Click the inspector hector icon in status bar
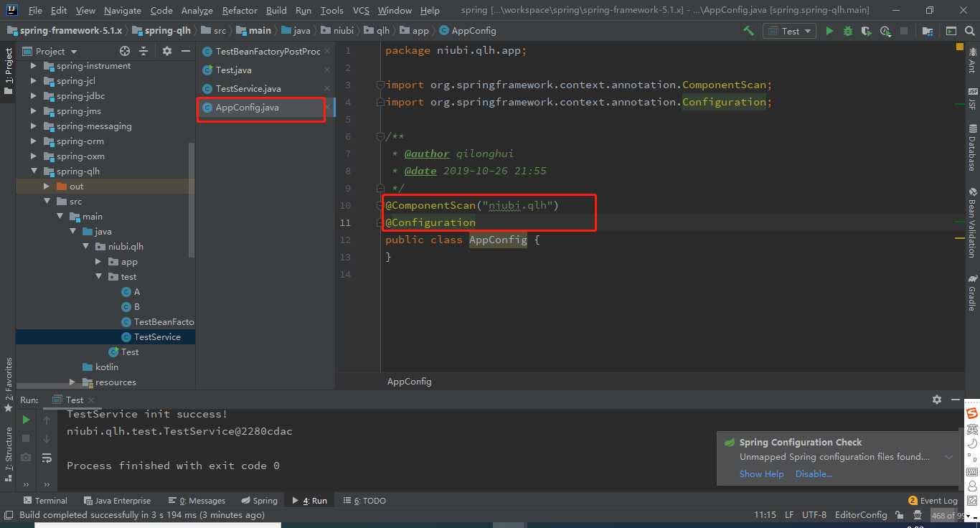 coord(917,515)
